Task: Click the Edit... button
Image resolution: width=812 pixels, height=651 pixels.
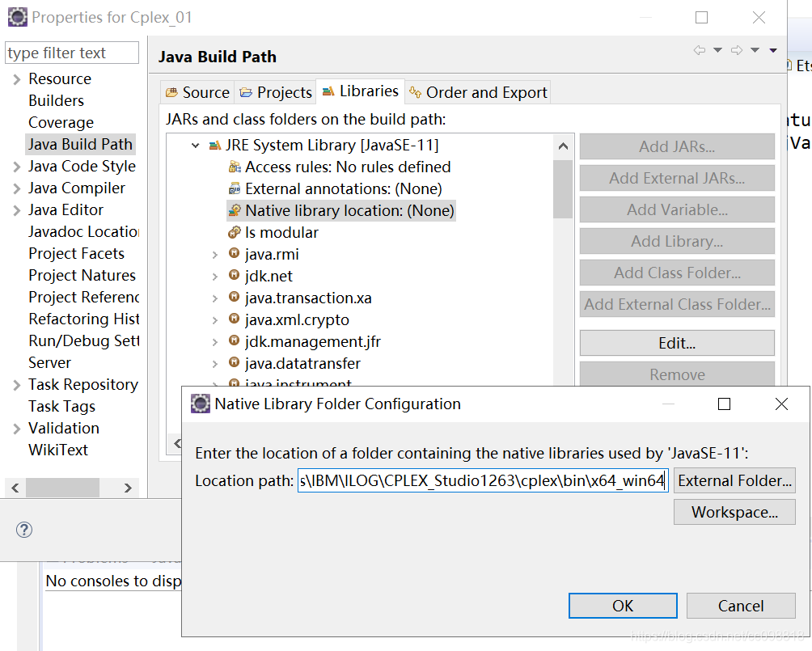Action: click(x=677, y=343)
